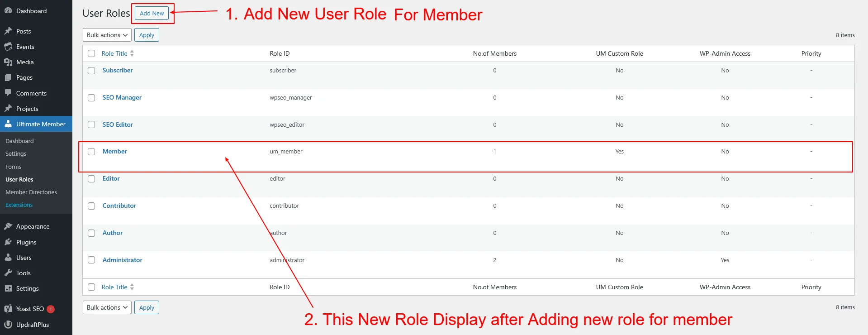Image resolution: width=868 pixels, height=335 pixels.
Task: Click the Tools wrench icon
Action: point(8,273)
